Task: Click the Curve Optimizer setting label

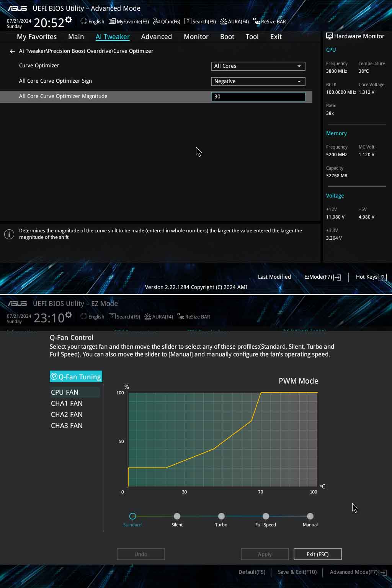Action: click(x=39, y=65)
